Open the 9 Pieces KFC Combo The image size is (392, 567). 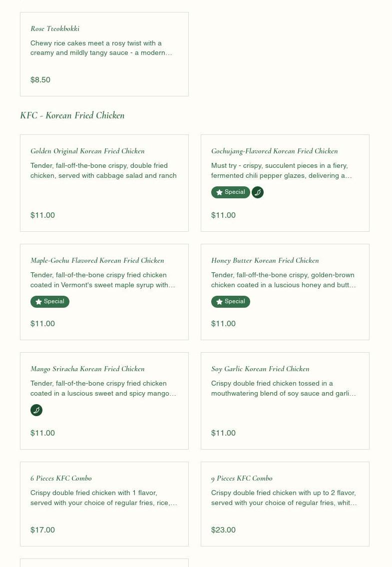pyautogui.click(x=242, y=478)
